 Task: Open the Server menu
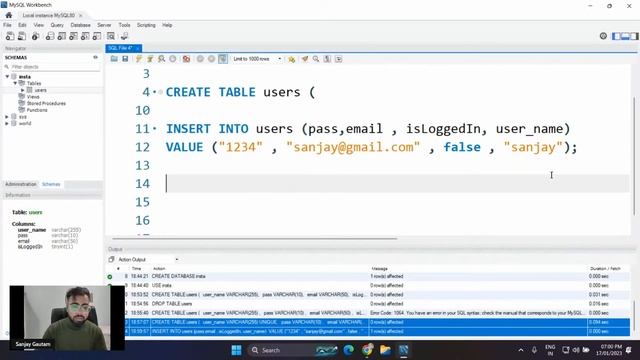click(x=104, y=25)
